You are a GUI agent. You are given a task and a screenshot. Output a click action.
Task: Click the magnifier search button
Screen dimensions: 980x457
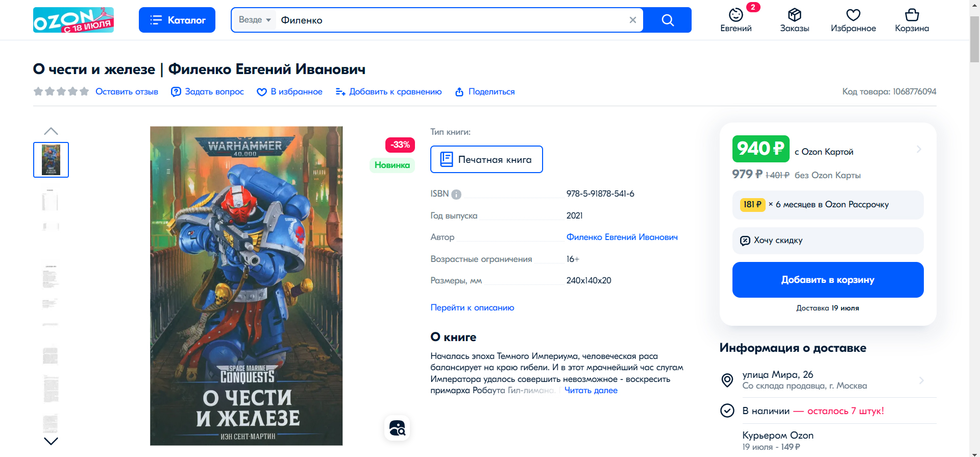pos(667,20)
